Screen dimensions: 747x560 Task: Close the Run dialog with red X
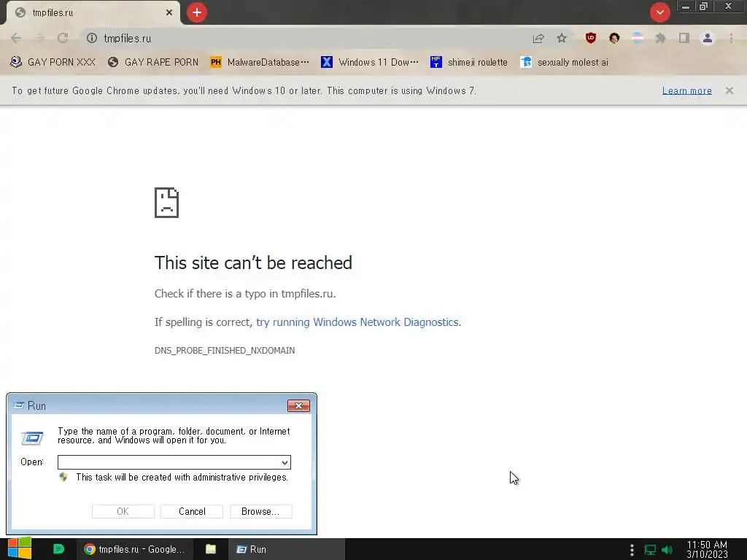pyautogui.click(x=298, y=405)
